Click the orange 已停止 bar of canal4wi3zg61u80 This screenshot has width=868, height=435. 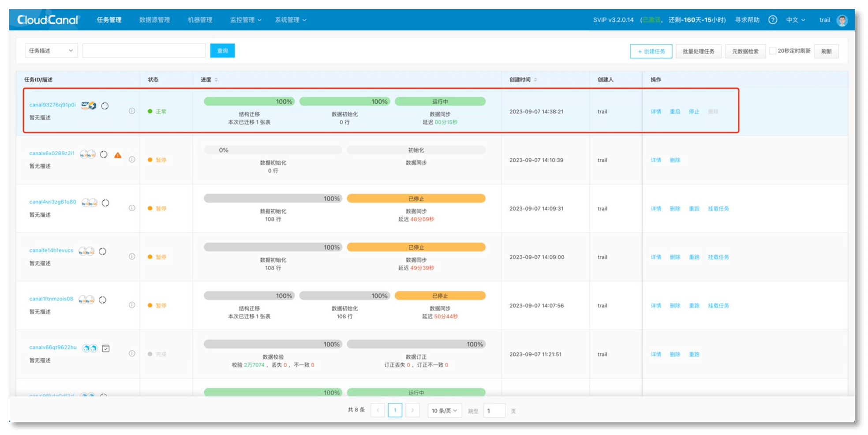click(416, 199)
